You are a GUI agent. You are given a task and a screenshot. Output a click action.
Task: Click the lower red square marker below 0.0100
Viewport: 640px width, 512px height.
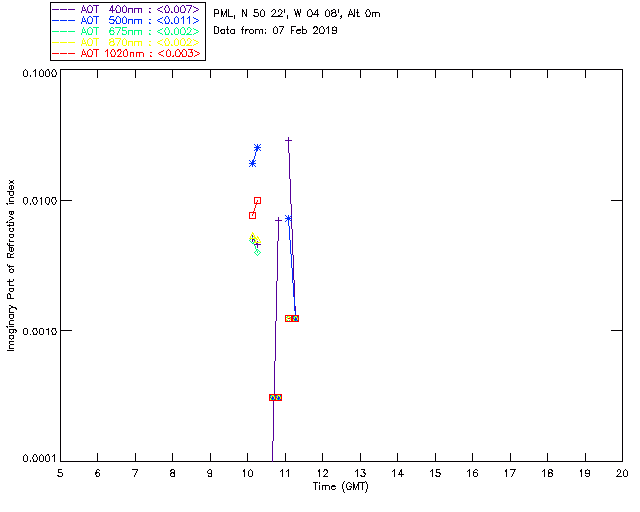[x=252, y=216]
